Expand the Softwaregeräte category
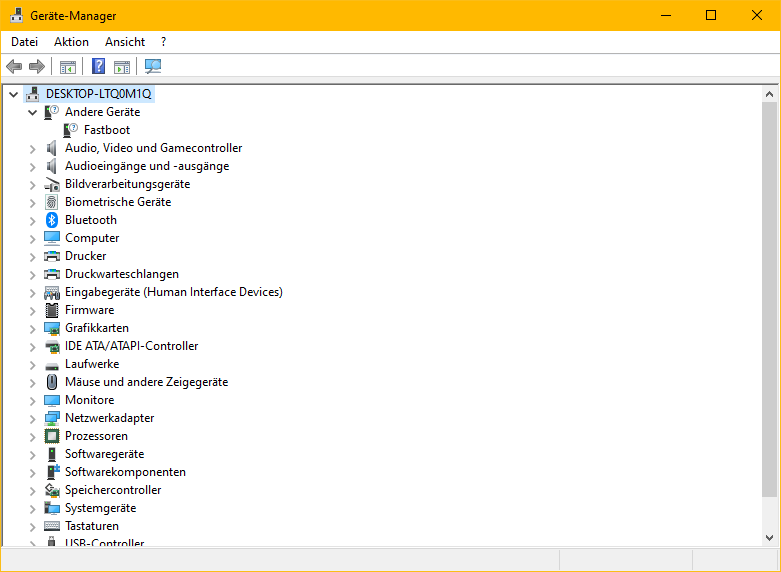This screenshot has height=572, width=781. click(x=32, y=454)
